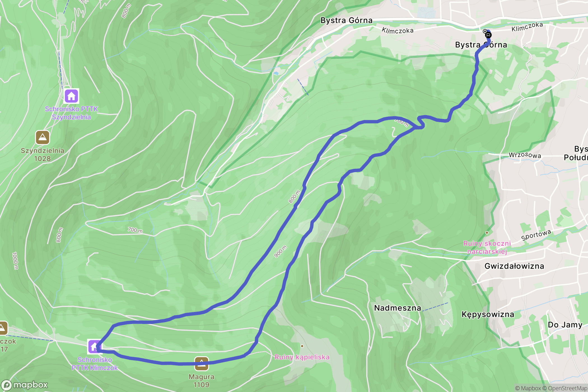The image size is (588, 392).
Task: Click the Nadmeszna place label
Action: tap(398, 308)
